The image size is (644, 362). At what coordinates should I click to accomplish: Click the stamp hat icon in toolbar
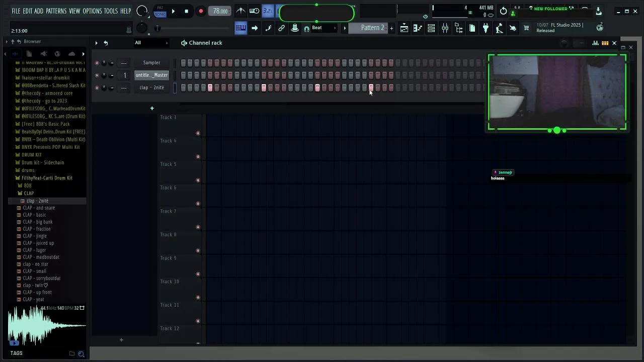point(295,28)
